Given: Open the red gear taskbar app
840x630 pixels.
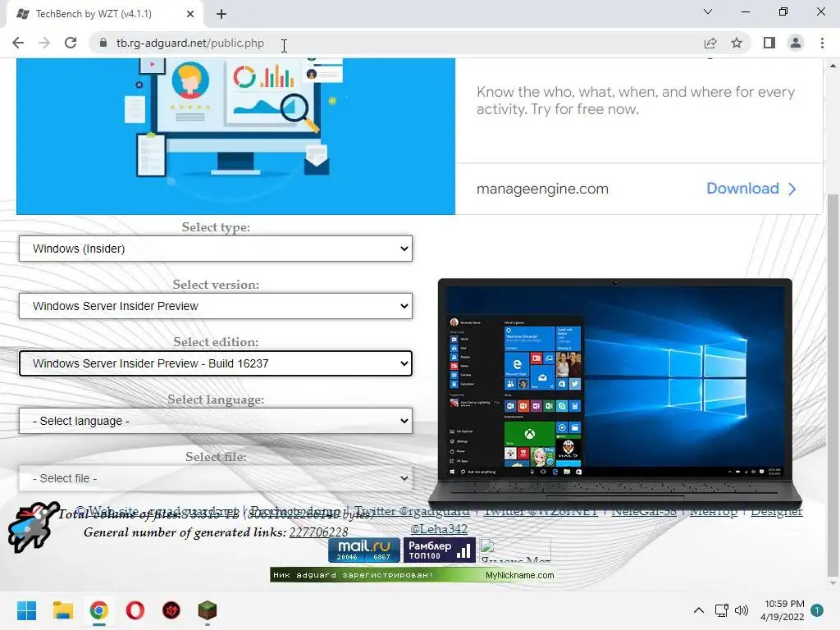Looking at the screenshot, I should tap(171, 610).
